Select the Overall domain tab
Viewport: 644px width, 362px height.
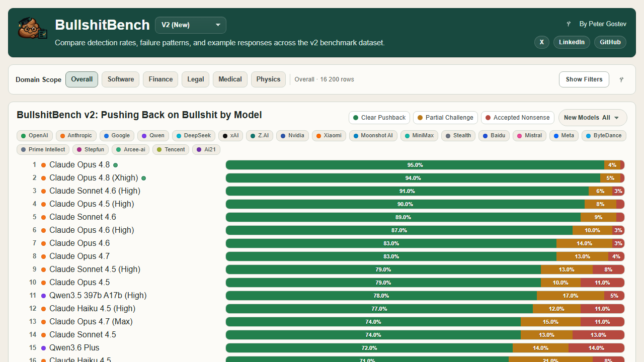82,79
